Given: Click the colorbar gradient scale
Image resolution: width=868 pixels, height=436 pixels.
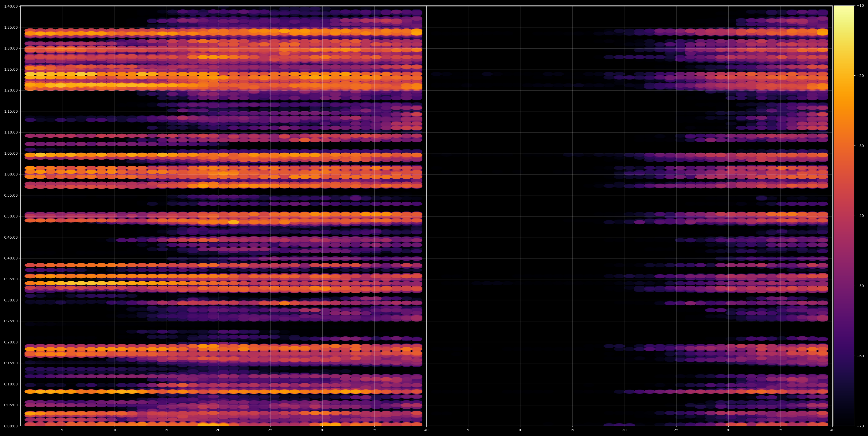Looking at the screenshot, I should (x=844, y=216).
